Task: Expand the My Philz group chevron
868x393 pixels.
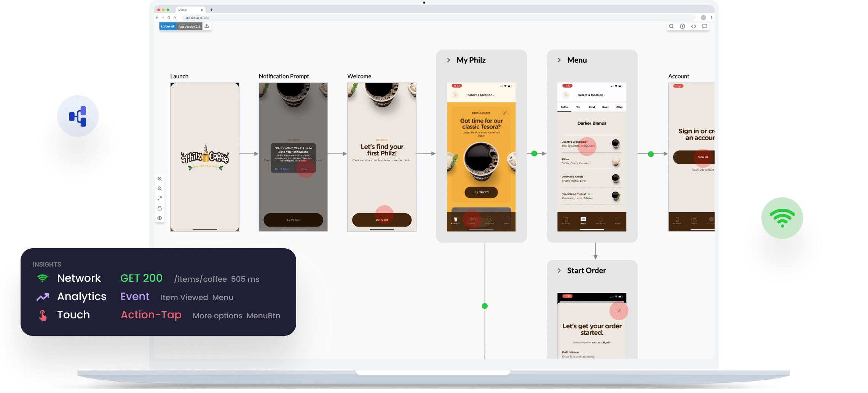Action: pyautogui.click(x=448, y=60)
